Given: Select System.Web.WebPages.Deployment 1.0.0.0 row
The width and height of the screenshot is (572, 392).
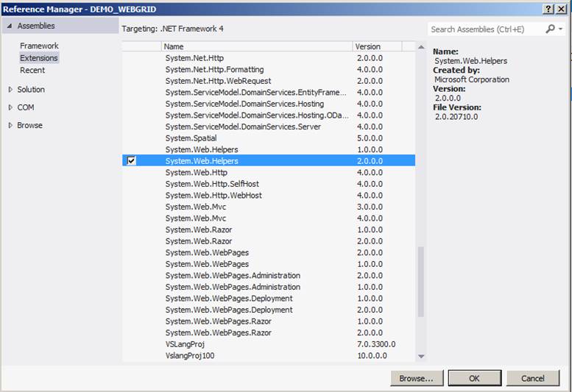Looking at the screenshot, I should pyautogui.click(x=269, y=298).
